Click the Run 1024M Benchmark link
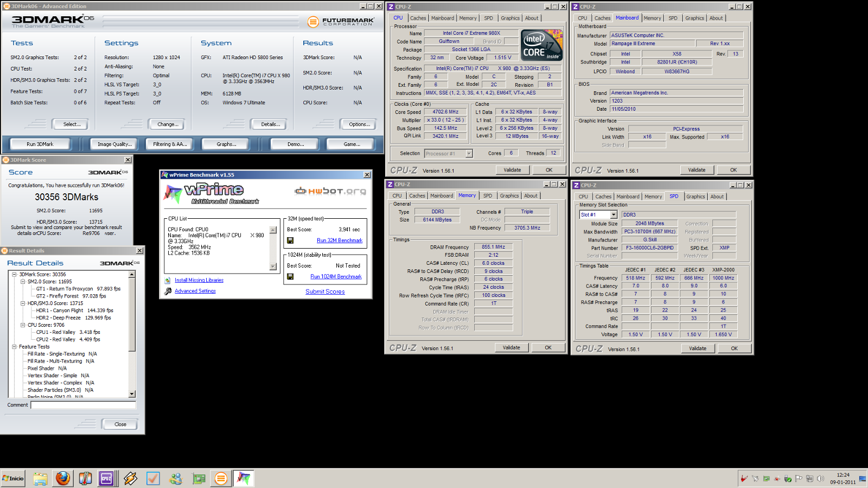Viewport: 868px width, 488px height. (336, 277)
